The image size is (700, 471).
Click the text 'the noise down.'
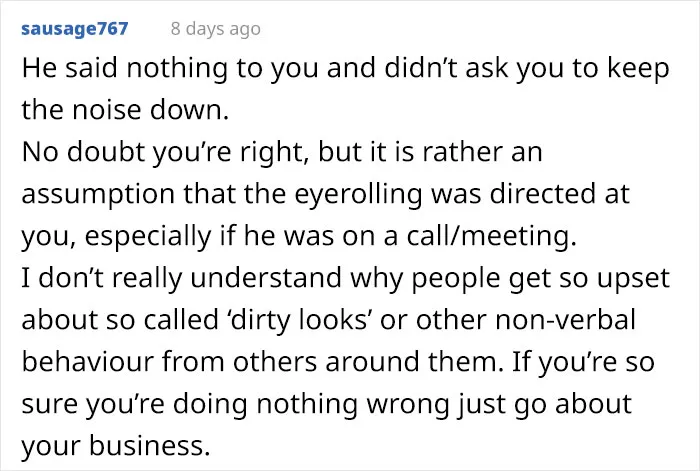125,110
